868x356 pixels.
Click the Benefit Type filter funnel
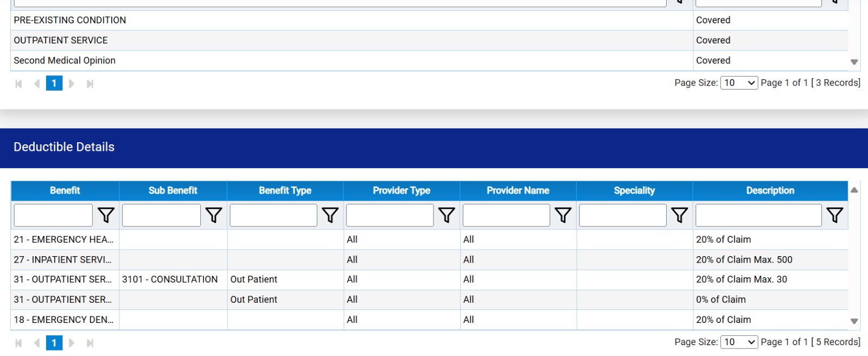tap(330, 215)
